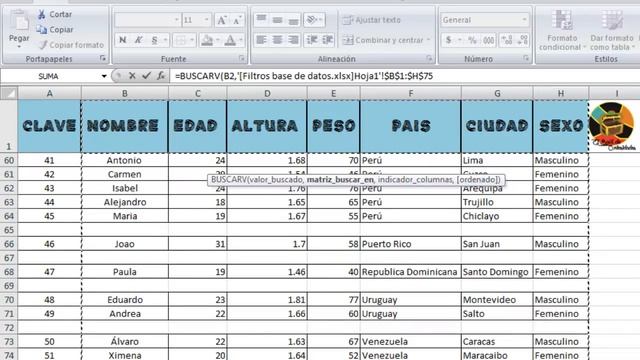
Task: Open Dar formato como tabla gallery
Action: 612,30
